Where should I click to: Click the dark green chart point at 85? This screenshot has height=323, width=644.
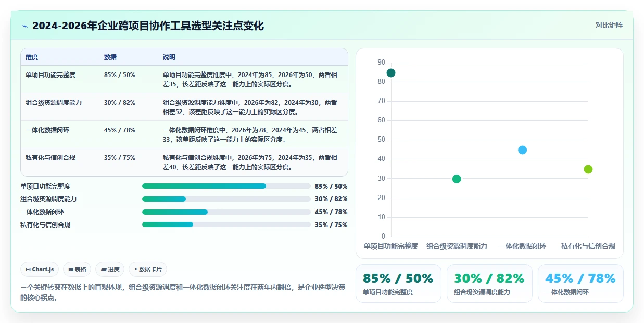pyautogui.click(x=391, y=73)
